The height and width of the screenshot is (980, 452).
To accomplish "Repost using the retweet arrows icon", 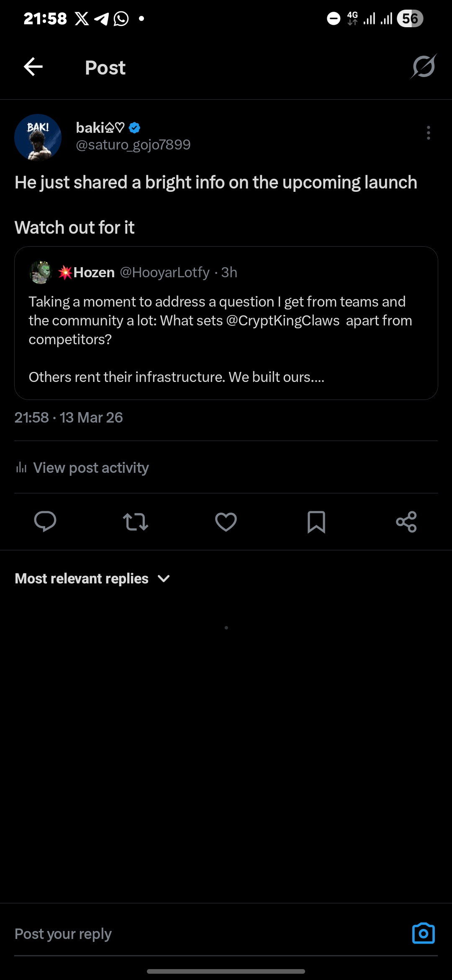I will coord(136,522).
